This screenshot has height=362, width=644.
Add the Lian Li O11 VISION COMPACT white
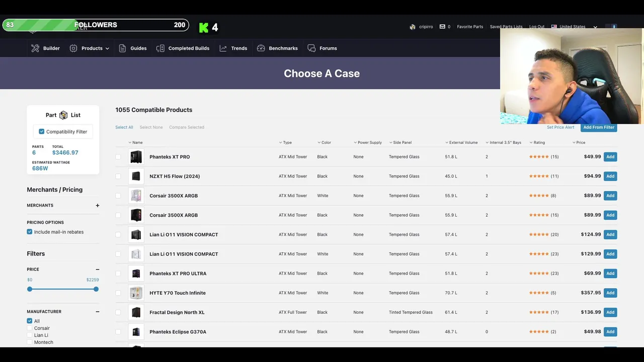tap(610, 254)
